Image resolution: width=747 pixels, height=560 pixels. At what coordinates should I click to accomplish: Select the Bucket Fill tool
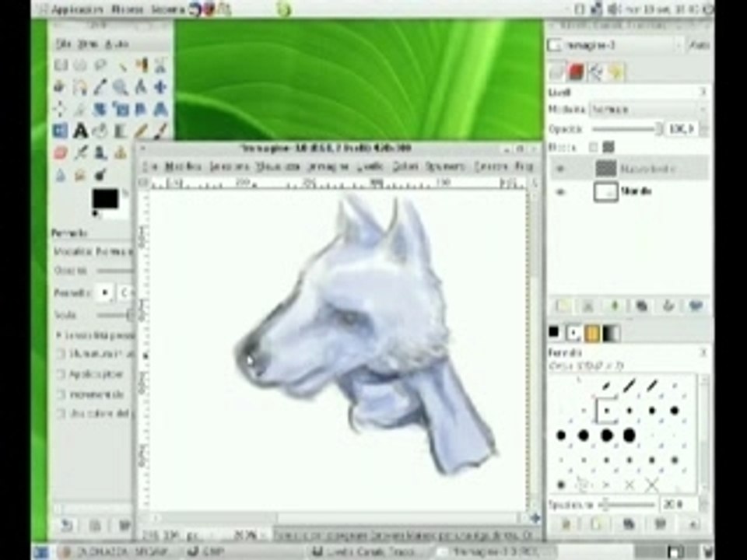(x=100, y=131)
